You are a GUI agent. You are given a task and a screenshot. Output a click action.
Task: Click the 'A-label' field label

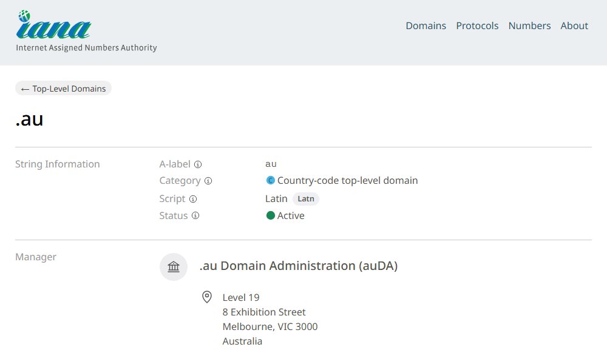click(x=175, y=164)
